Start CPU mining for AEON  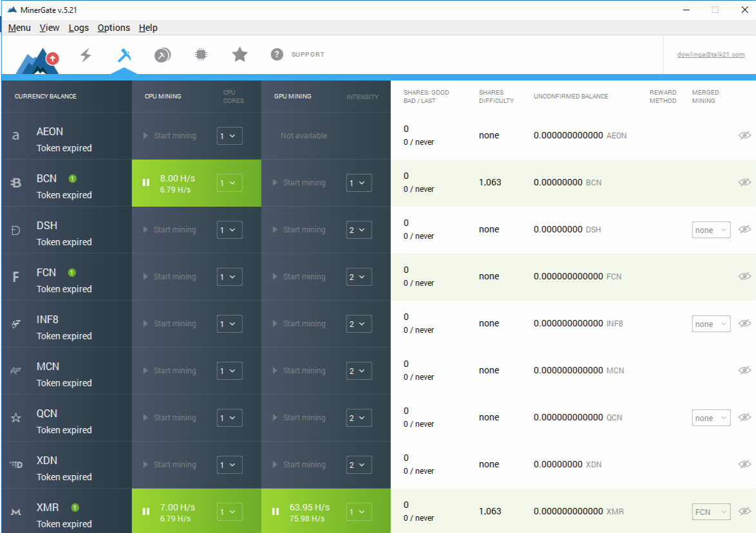(x=170, y=136)
